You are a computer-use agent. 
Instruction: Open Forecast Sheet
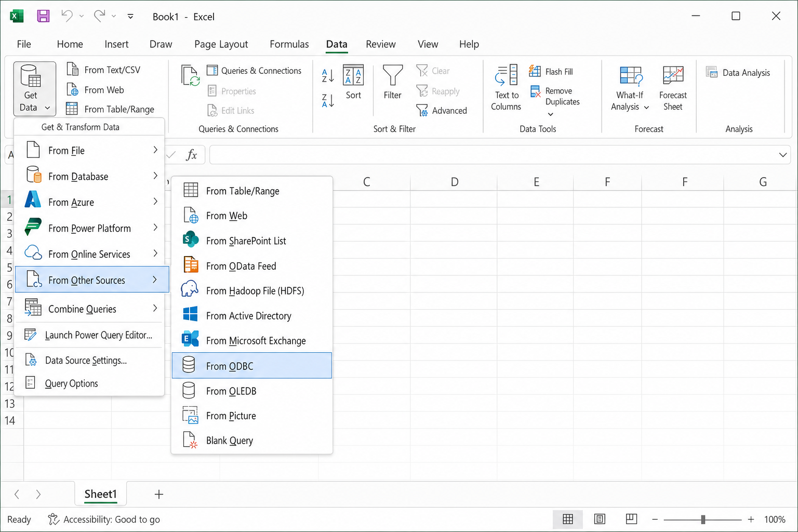(673, 87)
